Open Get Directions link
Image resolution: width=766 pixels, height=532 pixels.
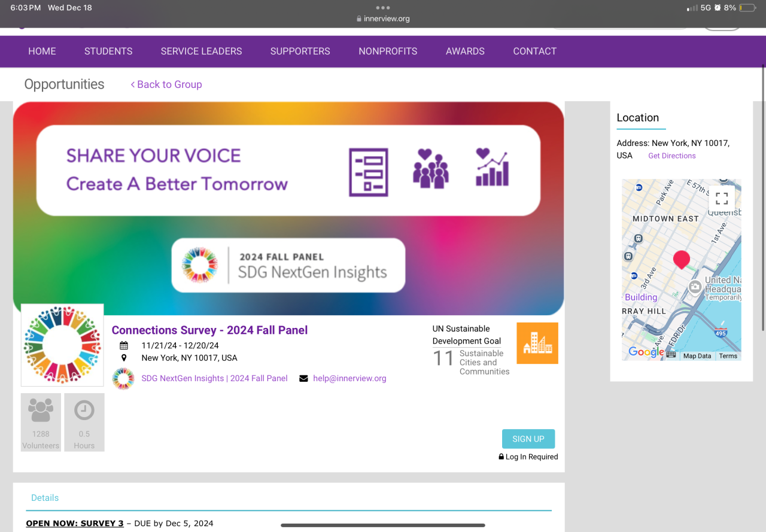pyautogui.click(x=672, y=156)
